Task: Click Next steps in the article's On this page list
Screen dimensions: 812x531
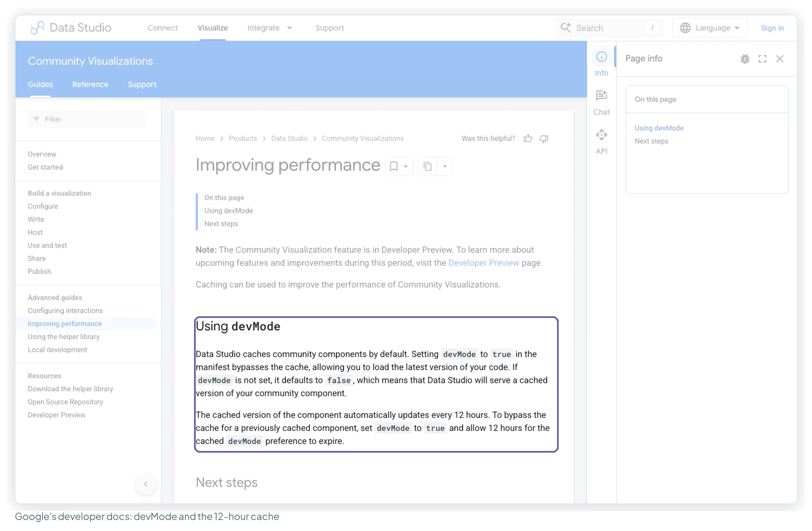Action: pos(221,224)
